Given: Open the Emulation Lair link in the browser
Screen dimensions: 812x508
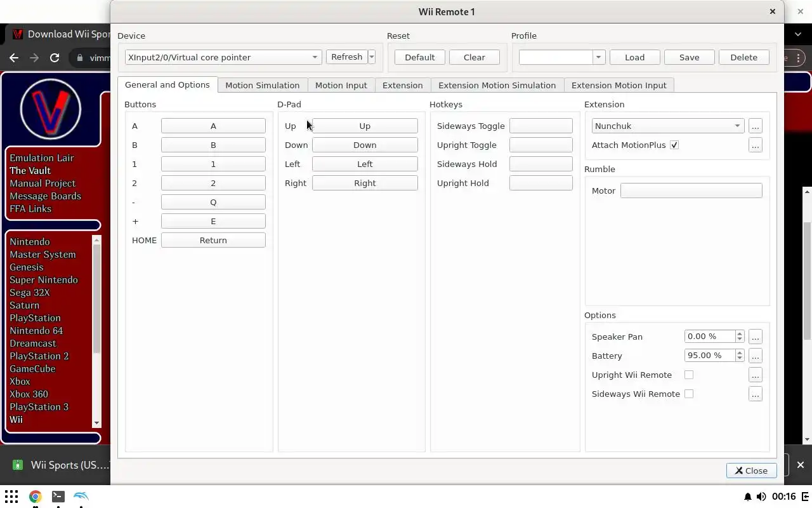Looking at the screenshot, I should [42, 157].
